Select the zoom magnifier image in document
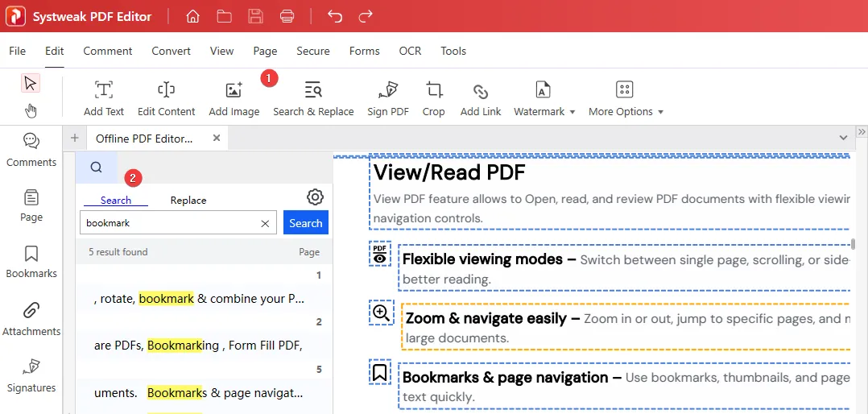This screenshot has width=868, height=414. (x=382, y=313)
